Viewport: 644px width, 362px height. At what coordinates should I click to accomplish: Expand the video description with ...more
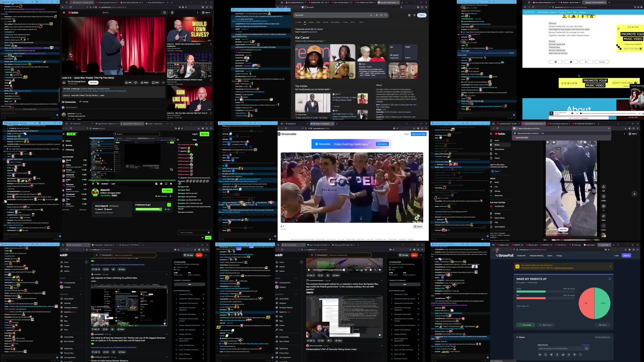tap(102, 95)
